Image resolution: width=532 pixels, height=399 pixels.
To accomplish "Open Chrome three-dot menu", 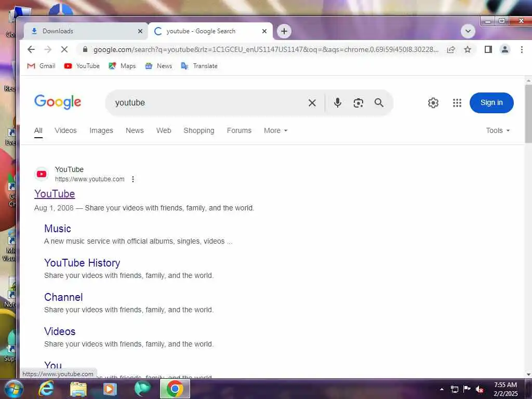I will [x=522, y=49].
